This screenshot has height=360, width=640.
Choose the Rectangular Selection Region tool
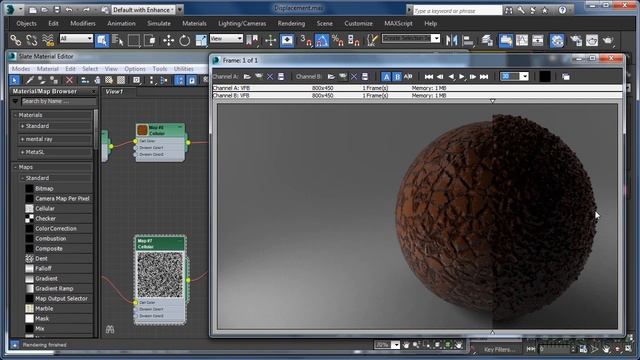(133, 40)
